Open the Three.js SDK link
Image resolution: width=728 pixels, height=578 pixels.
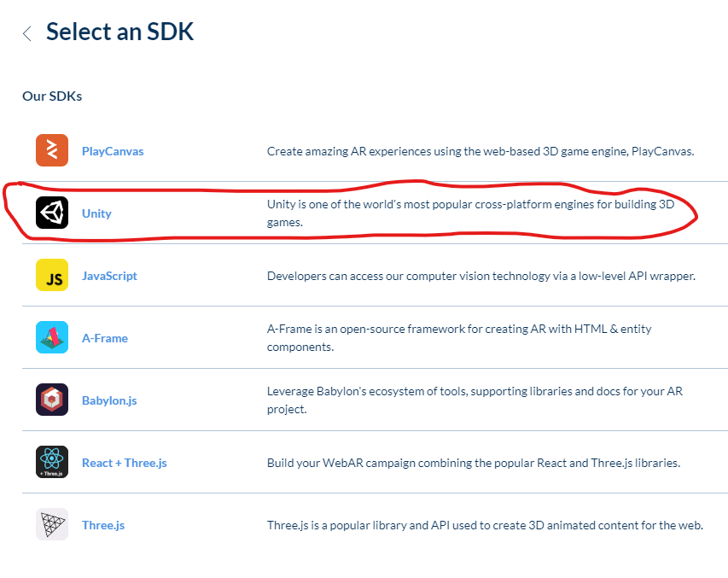click(x=103, y=525)
